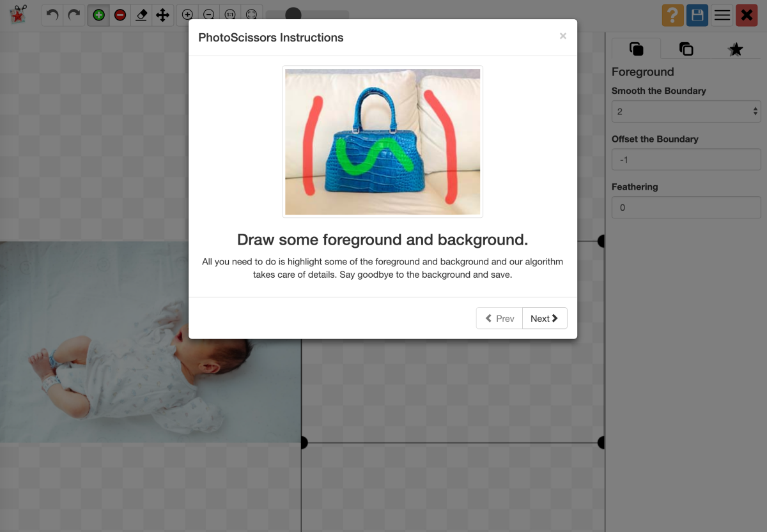Choose the Move pan tool
Screen dimensions: 767x532
[163, 15]
